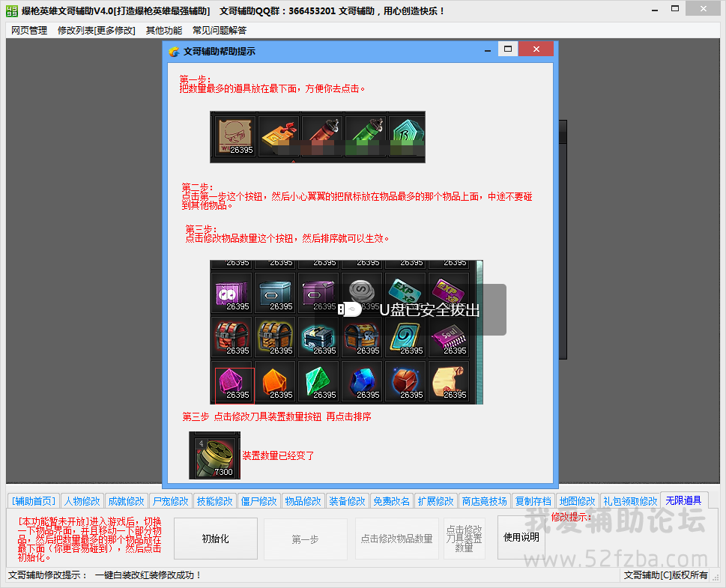Viewport: 726px width, 588px height.
Task: Switch to the 扩展修改 tab
Action: (435, 501)
